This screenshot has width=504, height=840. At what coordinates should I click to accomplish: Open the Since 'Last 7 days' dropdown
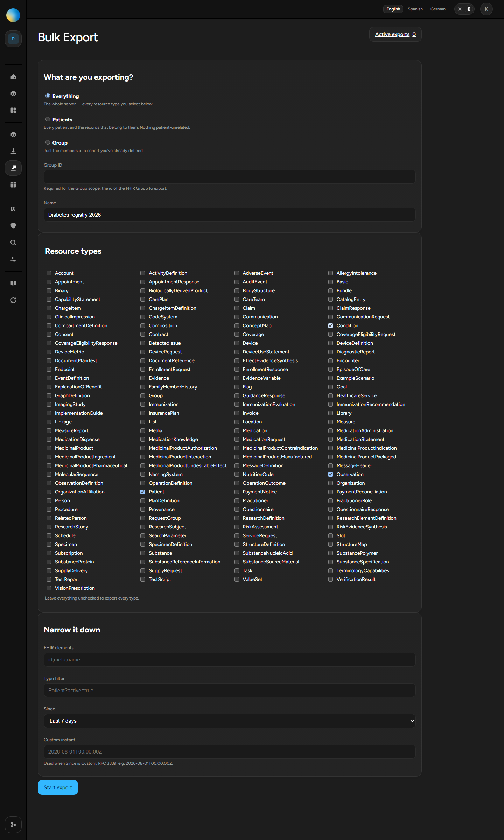230,721
